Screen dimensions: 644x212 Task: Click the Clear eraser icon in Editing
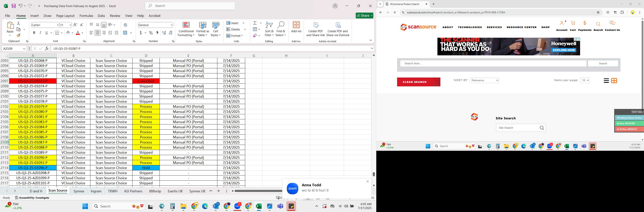point(255,36)
